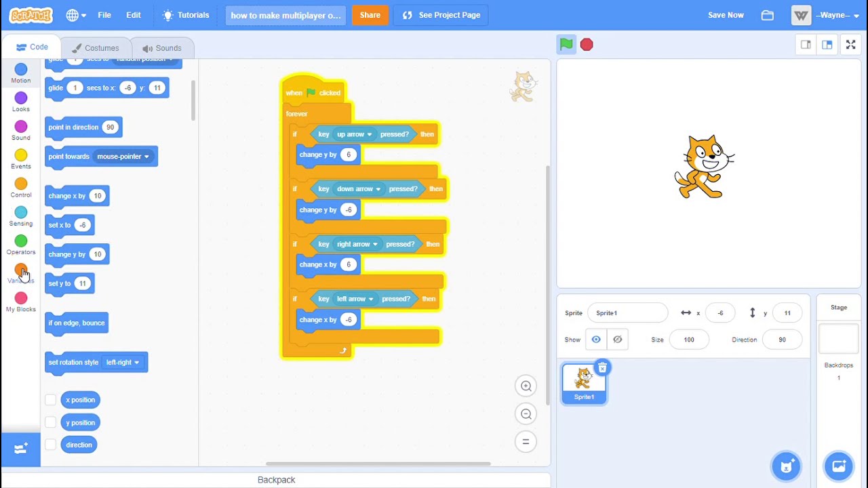Image resolution: width=868 pixels, height=488 pixels.
Task: Click Choose a Backdrop button
Action: 839,466
